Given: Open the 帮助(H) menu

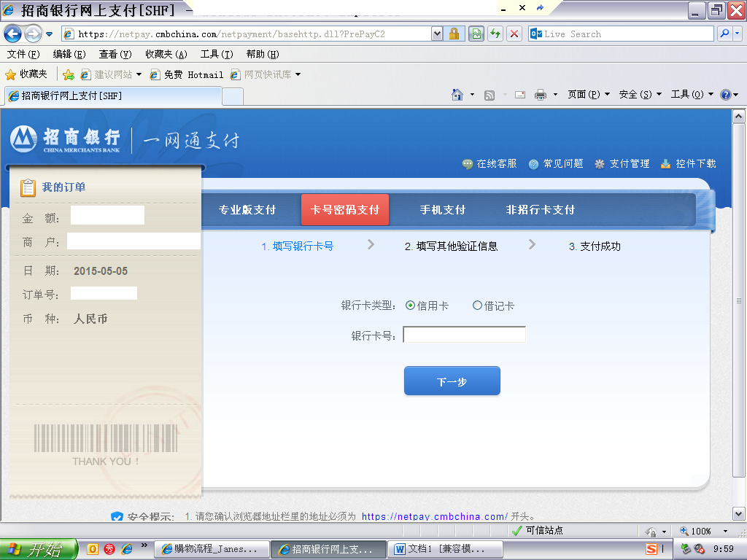Looking at the screenshot, I should point(263,54).
